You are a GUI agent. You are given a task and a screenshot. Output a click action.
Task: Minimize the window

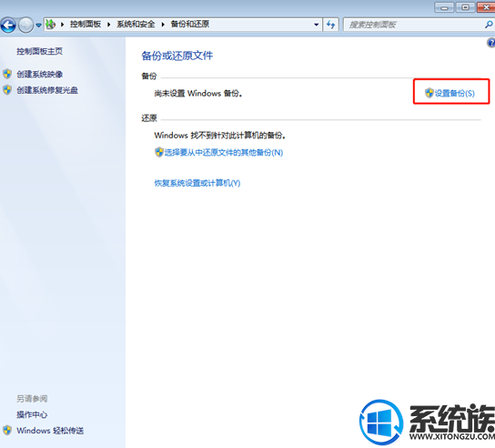pyautogui.click(x=444, y=7)
